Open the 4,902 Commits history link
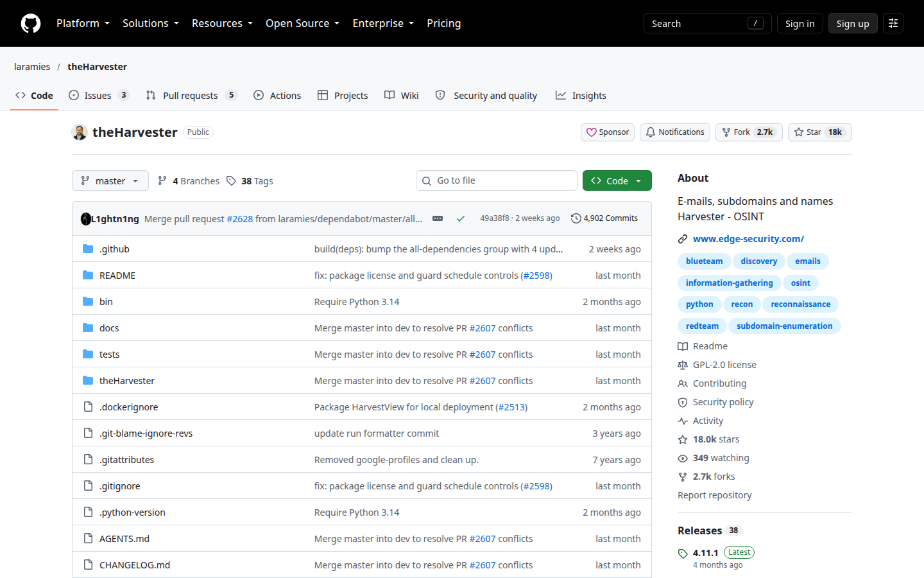The image size is (924, 578). click(x=604, y=218)
